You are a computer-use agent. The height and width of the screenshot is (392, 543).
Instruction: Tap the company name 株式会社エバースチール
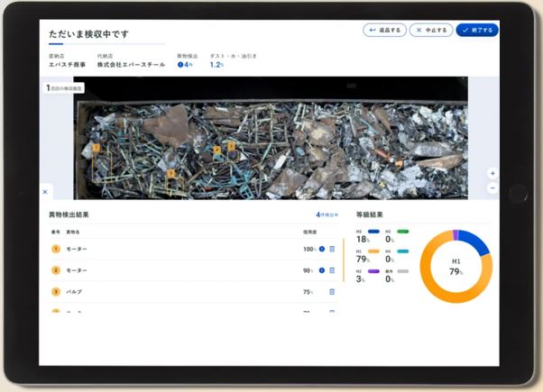coord(131,65)
